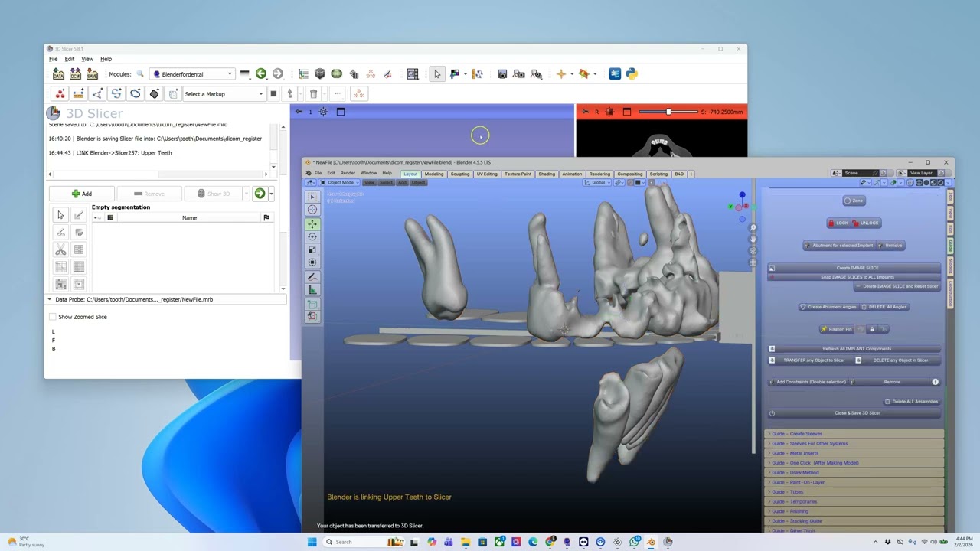Click the weather widget on taskbar
Image resolution: width=980 pixels, height=551 pixels.
click(27, 542)
